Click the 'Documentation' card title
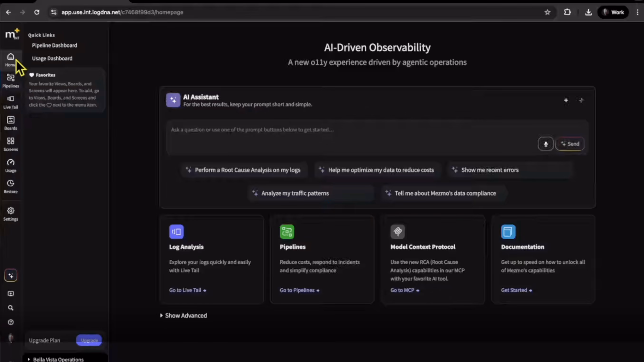This screenshot has width=644, height=362. tap(523, 247)
